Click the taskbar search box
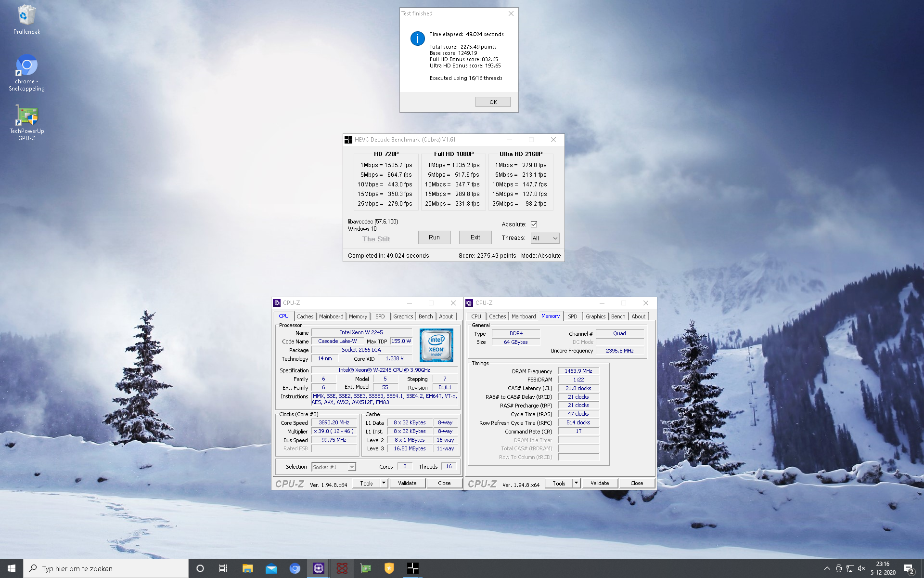Viewport: 924px width, 578px height. coord(106,568)
